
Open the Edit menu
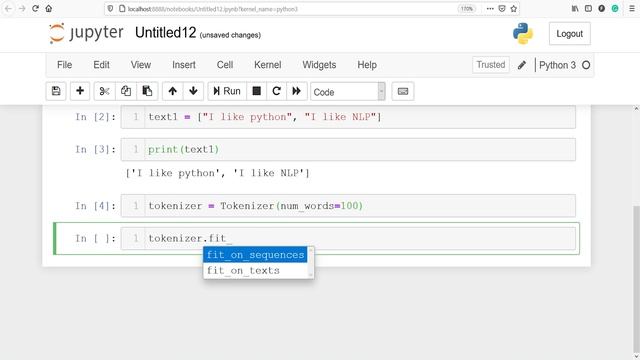coord(101,65)
